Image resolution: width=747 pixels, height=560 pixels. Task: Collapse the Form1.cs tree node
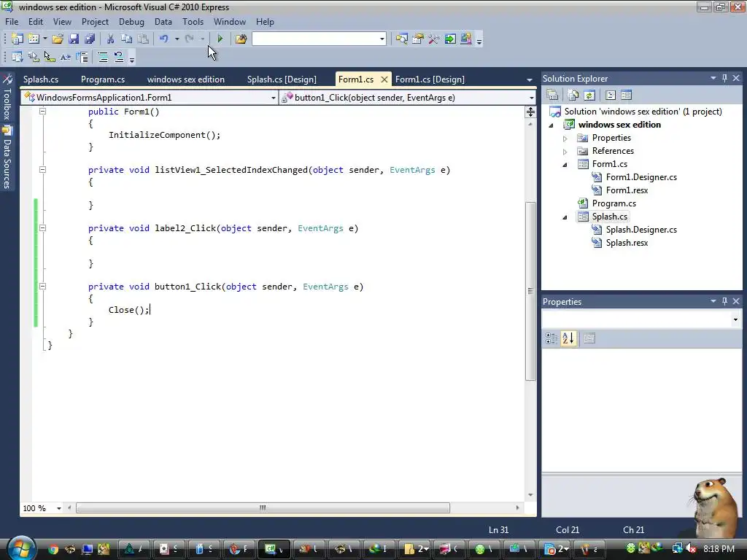click(565, 165)
